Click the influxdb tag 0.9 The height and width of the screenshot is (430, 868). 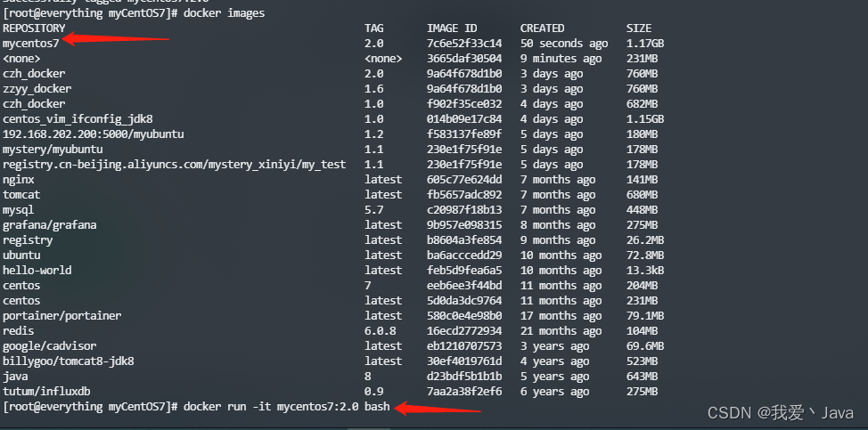[374, 392]
